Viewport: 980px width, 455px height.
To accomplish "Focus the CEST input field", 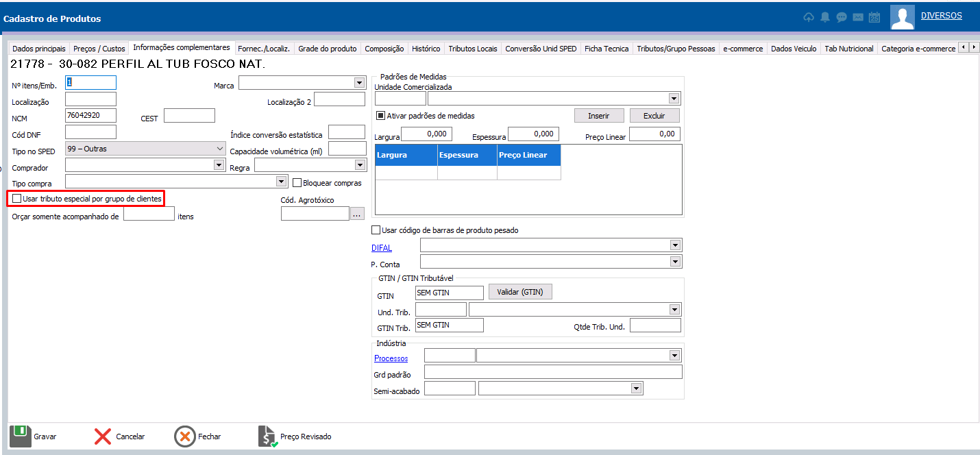I will (190, 116).
